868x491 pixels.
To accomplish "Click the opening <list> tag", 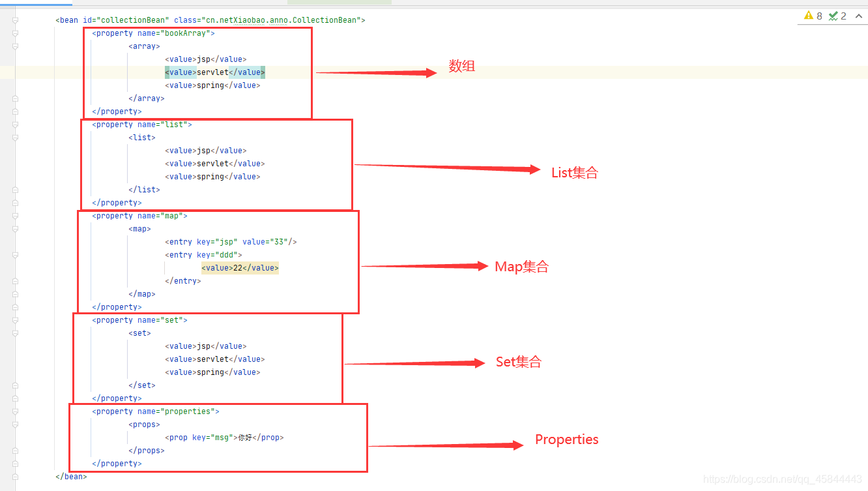I will [142, 138].
